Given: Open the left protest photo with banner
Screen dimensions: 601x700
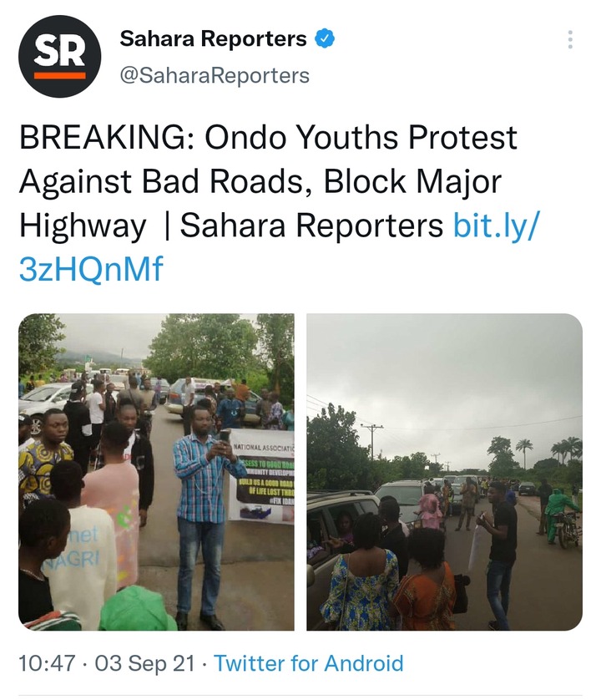Looking at the screenshot, I should [x=156, y=472].
